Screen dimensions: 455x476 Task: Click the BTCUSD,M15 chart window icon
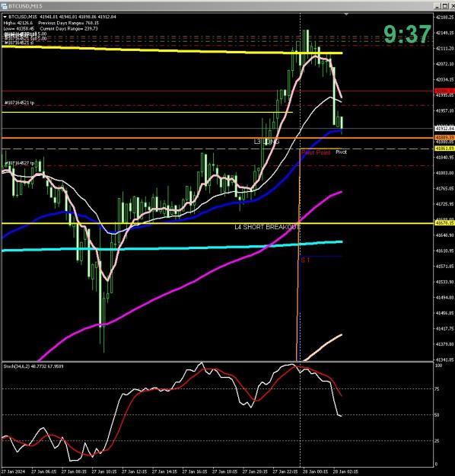pyautogui.click(x=4, y=6)
